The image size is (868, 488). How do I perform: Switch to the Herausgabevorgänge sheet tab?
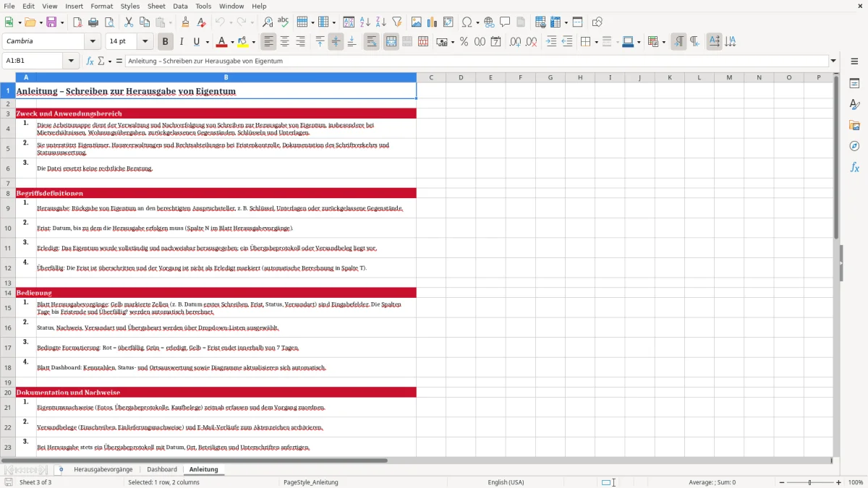pyautogui.click(x=103, y=469)
